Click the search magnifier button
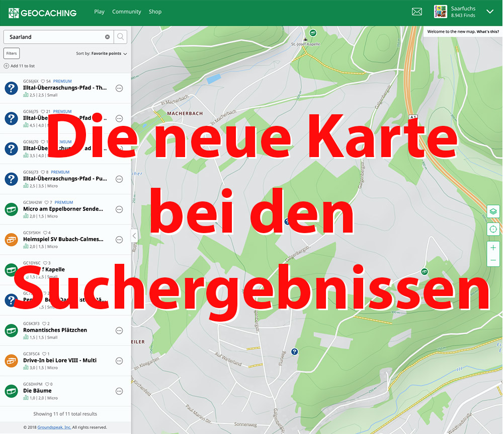 click(121, 37)
